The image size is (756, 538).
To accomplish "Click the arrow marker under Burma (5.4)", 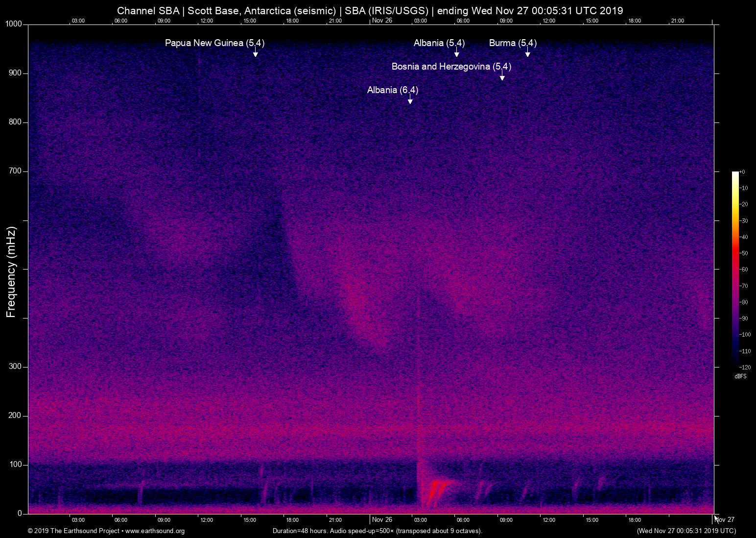I will [x=527, y=53].
